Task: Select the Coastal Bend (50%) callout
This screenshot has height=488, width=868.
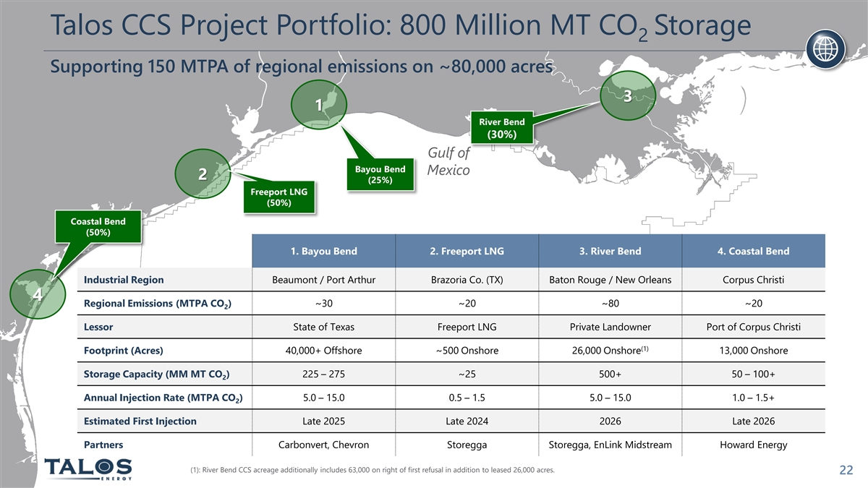Action: (x=98, y=227)
